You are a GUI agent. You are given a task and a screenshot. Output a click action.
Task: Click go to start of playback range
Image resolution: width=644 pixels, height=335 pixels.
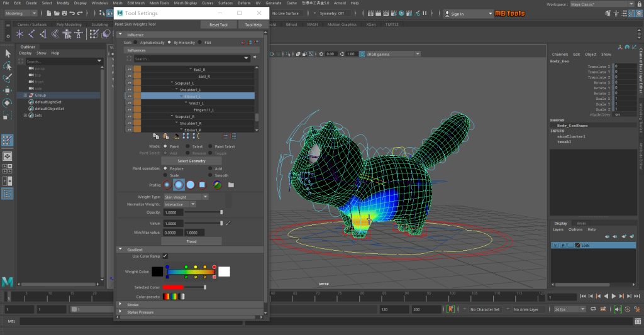583,296
